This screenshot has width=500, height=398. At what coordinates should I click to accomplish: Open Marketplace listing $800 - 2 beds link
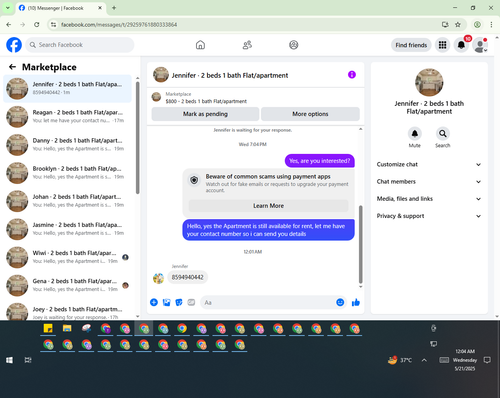[206, 101]
